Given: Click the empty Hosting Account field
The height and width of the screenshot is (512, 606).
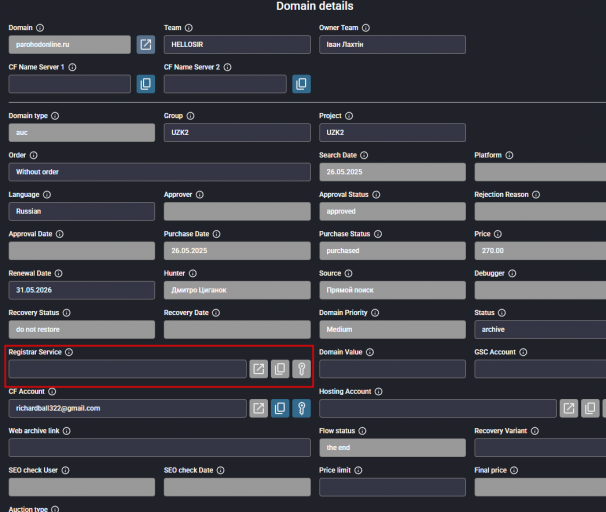Looking at the screenshot, I should (x=438, y=408).
